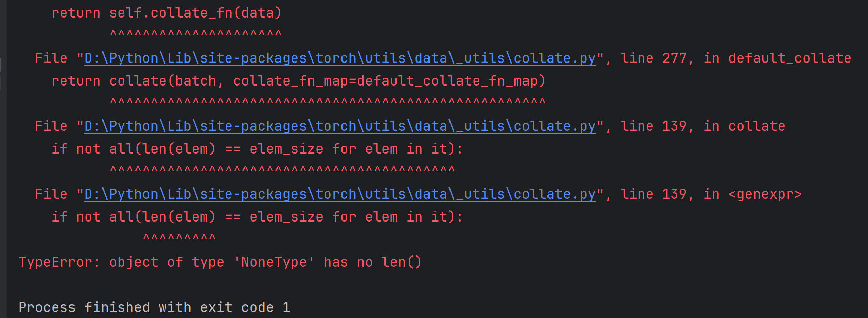Click 'collate_fn_map=default_collate_fn_map' argument text
The width and height of the screenshot is (868, 318).
(385, 81)
